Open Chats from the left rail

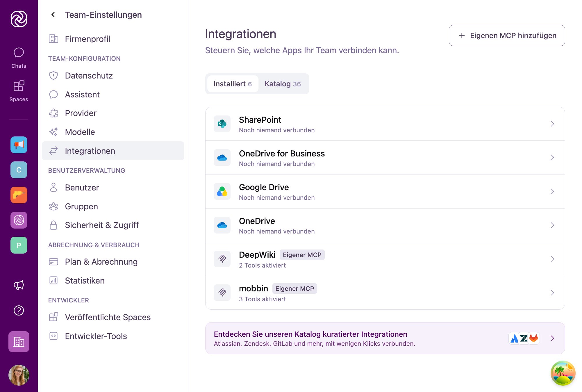point(19,58)
